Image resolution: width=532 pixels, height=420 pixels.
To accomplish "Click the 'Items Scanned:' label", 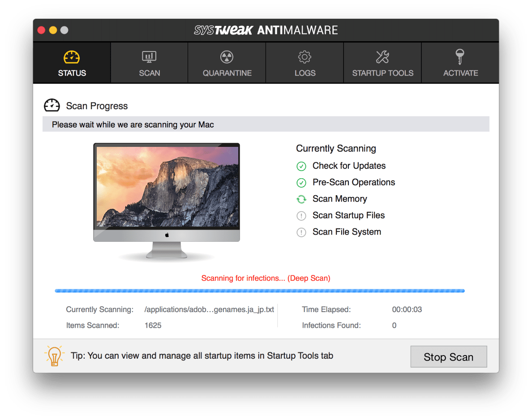I will click(x=93, y=326).
